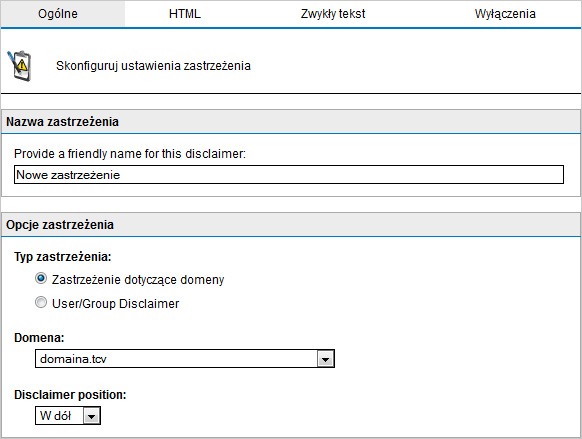
Task: Click the disclaimer name input field
Action: 289,174
